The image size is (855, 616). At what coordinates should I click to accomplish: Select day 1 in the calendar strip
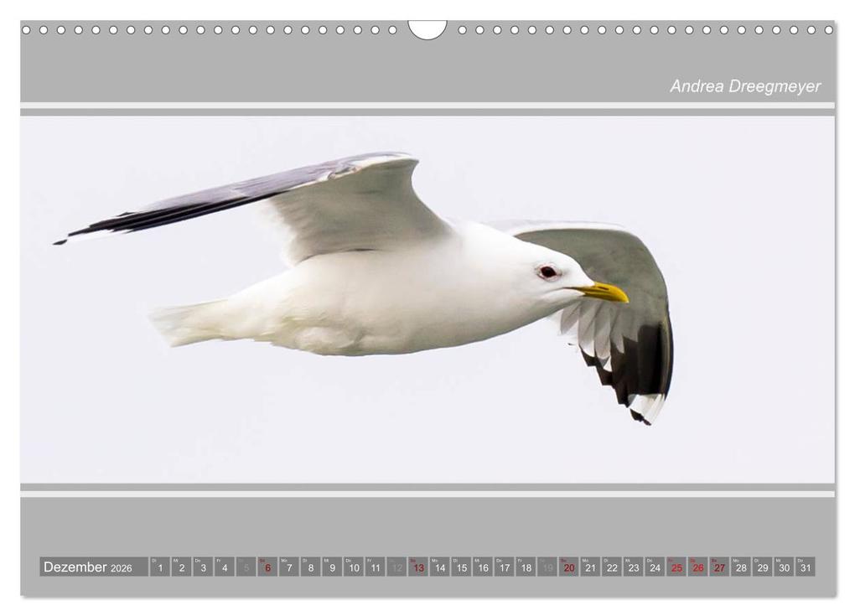pyautogui.click(x=160, y=567)
